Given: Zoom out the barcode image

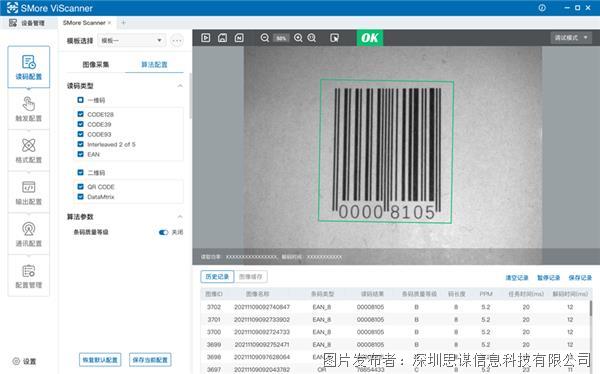Looking at the screenshot, I should click(x=264, y=38).
